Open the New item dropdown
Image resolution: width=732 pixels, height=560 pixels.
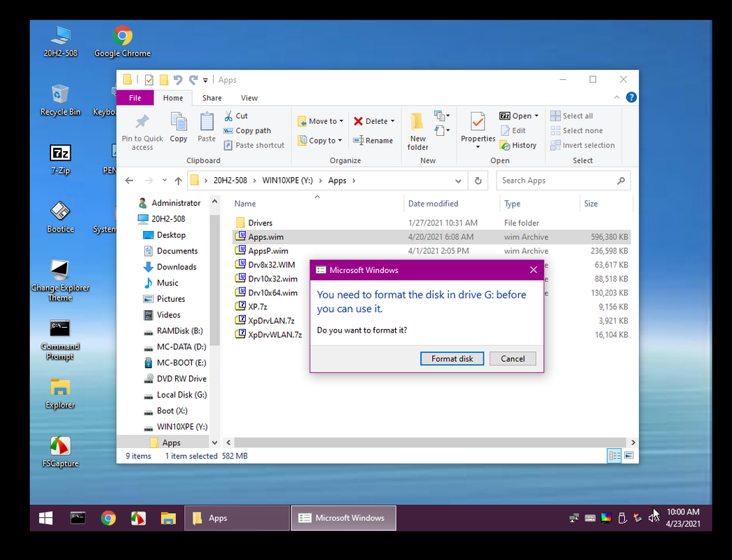[x=441, y=115]
